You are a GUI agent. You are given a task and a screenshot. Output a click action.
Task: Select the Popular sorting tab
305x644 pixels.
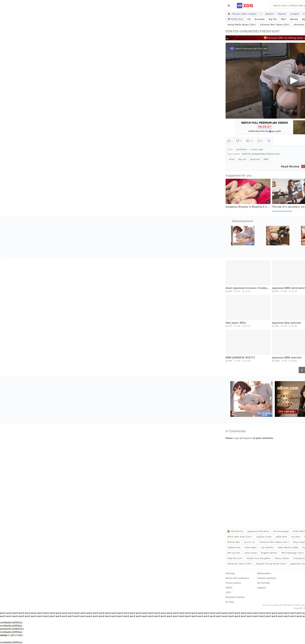[x=282, y=14]
